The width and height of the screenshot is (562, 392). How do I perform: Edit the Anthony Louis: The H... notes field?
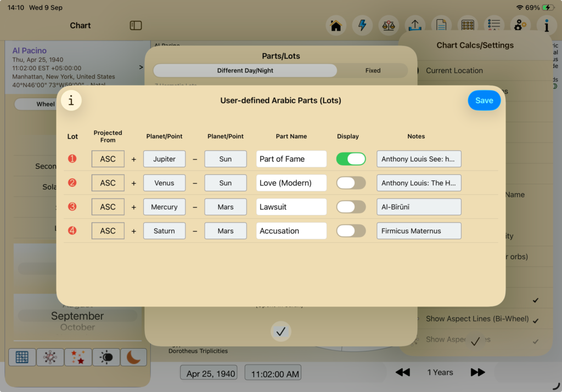point(419,183)
